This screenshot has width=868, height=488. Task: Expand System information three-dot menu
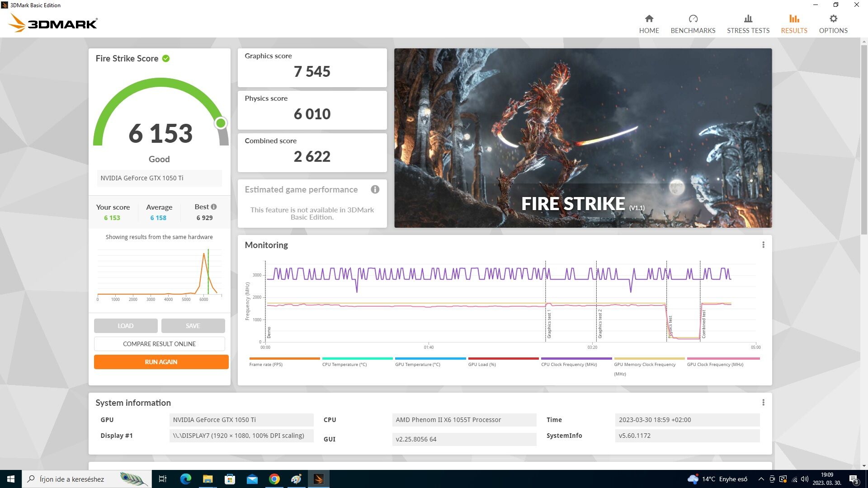pos(763,403)
